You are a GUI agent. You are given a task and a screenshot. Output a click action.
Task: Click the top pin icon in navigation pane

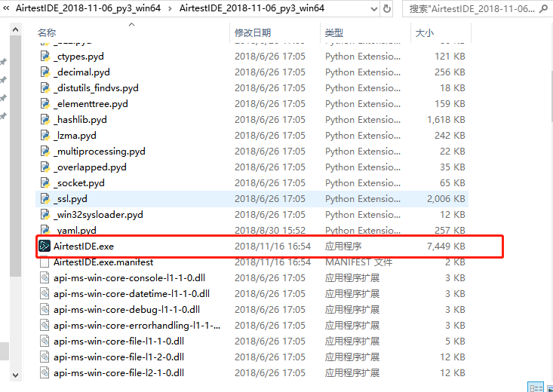tap(4, 62)
